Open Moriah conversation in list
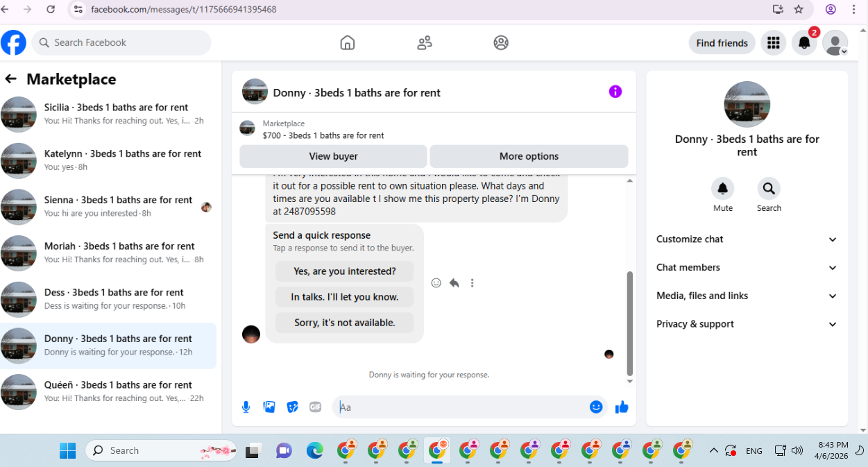The image size is (868, 467). point(108,253)
